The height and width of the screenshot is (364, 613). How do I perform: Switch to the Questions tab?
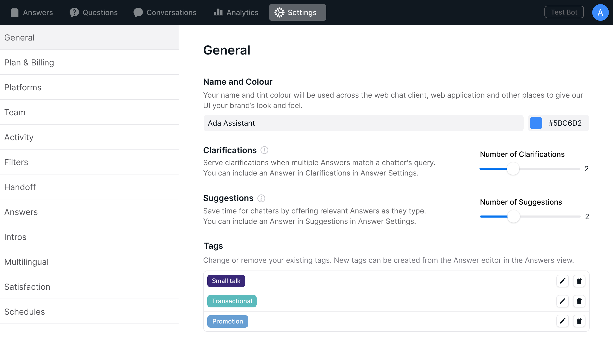pyautogui.click(x=94, y=12)
